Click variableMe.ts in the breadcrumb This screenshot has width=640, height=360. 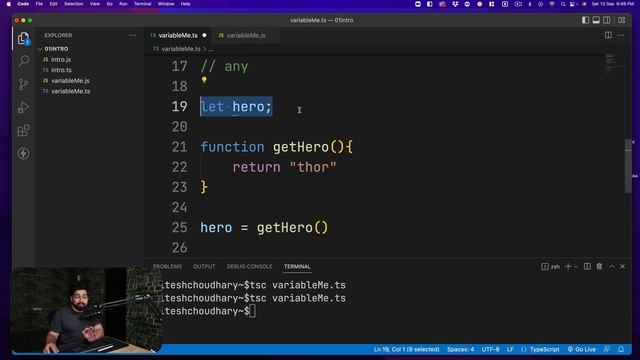tap(180, 49)
